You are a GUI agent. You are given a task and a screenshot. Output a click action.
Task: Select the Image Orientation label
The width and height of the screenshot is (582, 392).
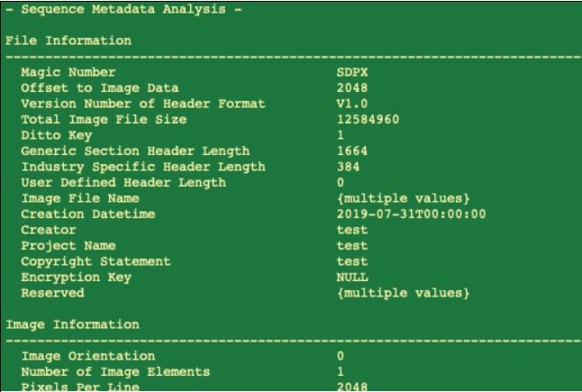[x=87, y=356]
